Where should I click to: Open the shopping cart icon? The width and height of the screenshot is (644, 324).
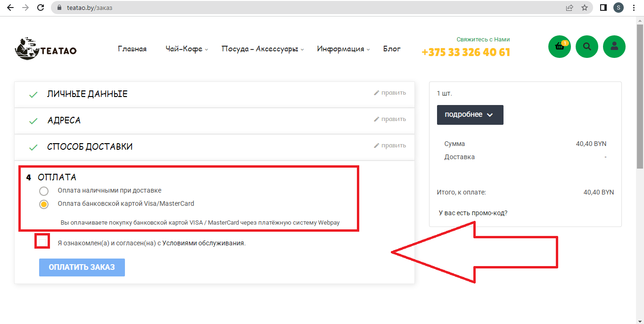point(559,47)
